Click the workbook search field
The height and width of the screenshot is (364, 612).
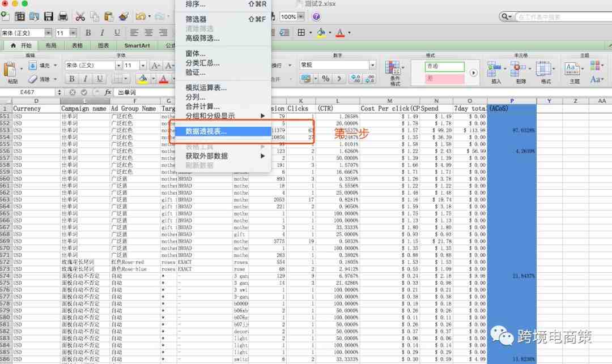click(564, 17)
